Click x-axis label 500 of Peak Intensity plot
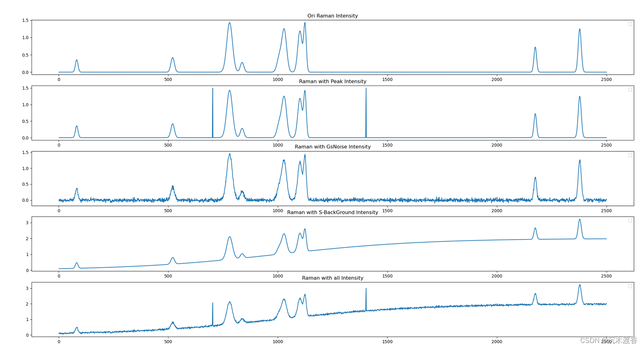 coord(168,145)
